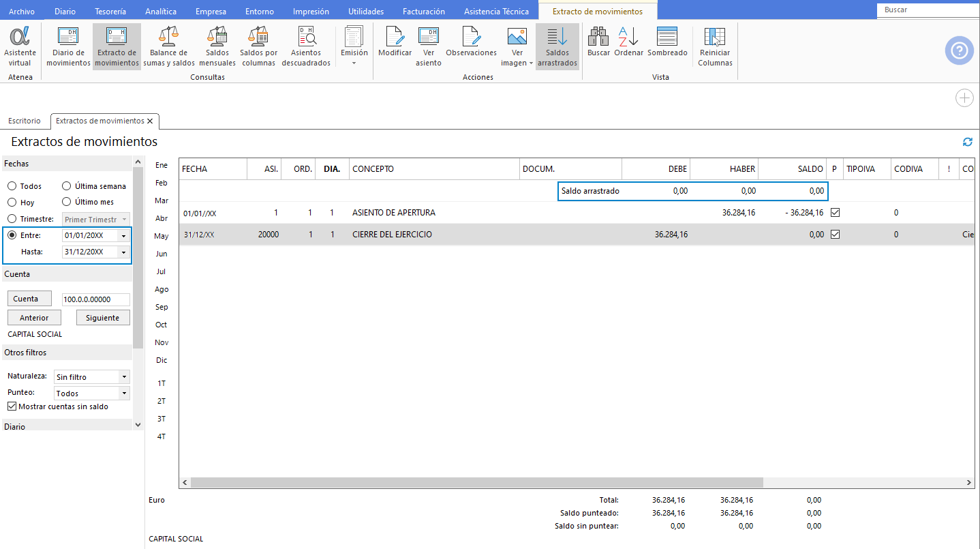Select the Última semana radio button

click(x=67, y=186)
